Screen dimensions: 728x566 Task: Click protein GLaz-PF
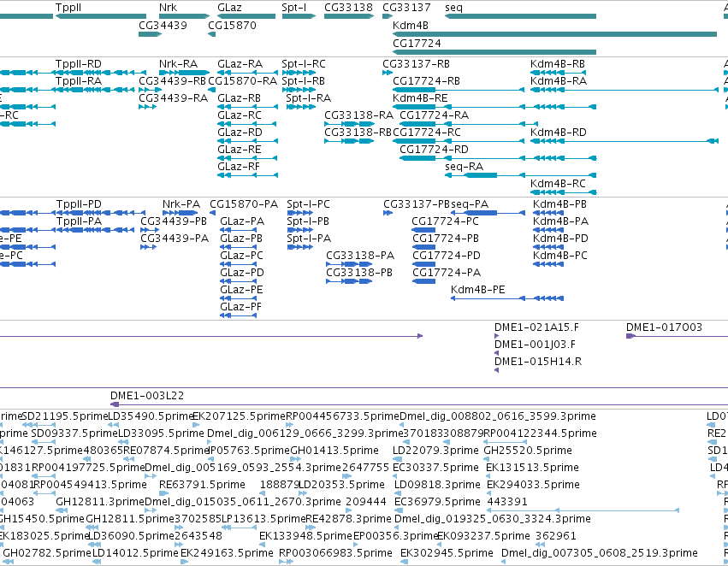pos(241,307)
